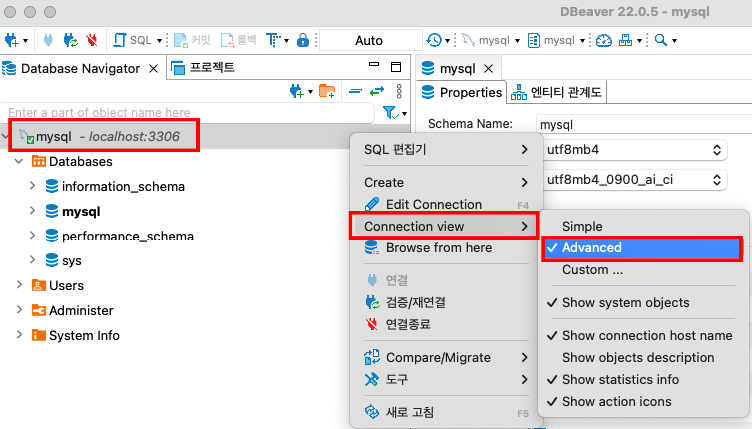Expand the information_schema database
752x429 pixels.
click(x=32, y=186)
